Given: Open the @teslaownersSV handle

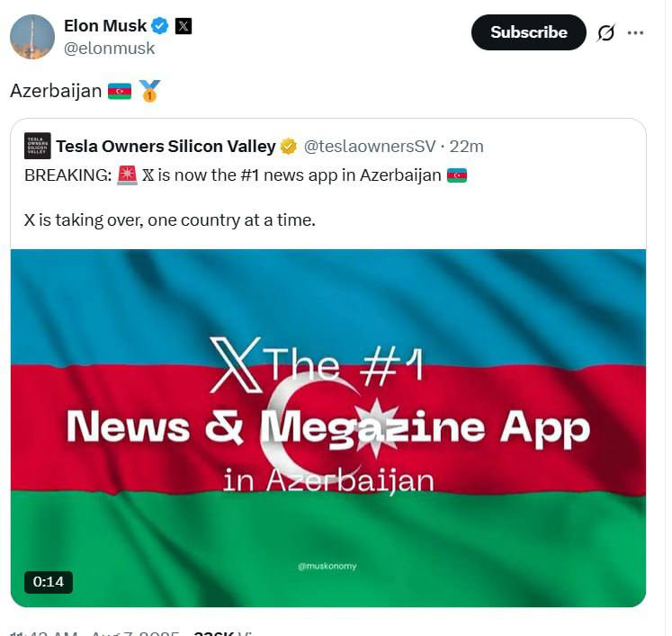Looking at the screenshot, I should (370, 147).
